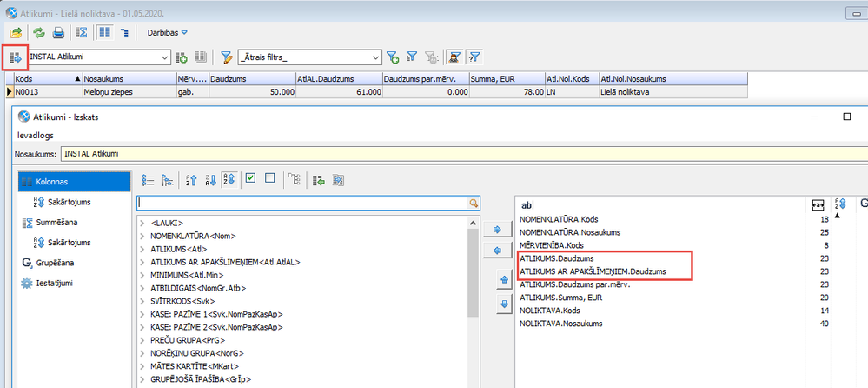The image size is (868, 388).
Task: Open the Darbības menu
Action: 163,33
